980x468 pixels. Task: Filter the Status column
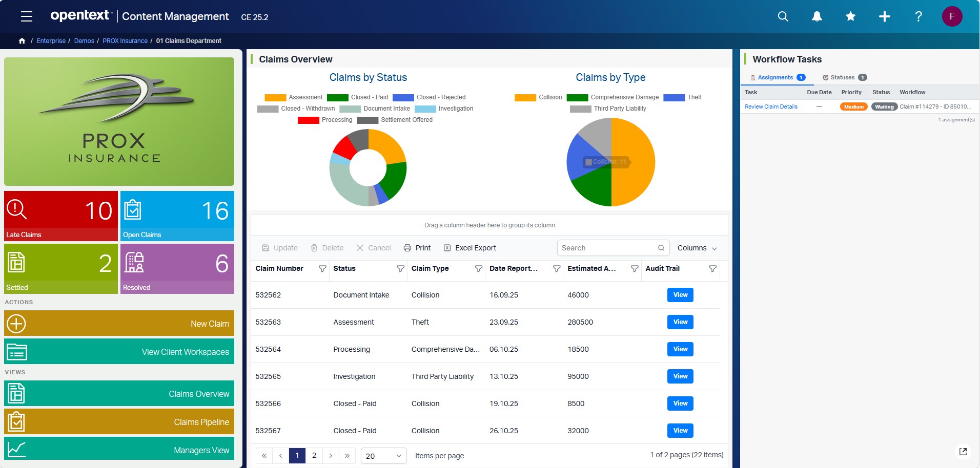coord(400,269)
